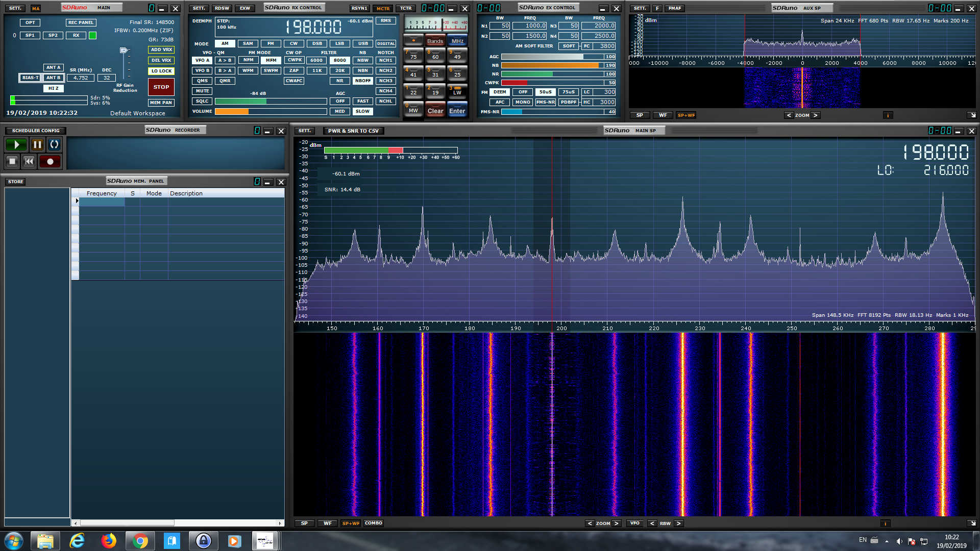Open File Explorer from taskbar

45,541
